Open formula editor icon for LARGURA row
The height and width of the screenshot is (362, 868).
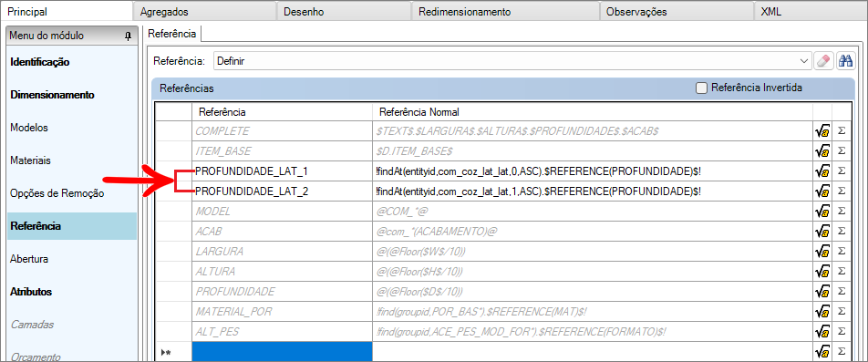[x=822, y=252]
